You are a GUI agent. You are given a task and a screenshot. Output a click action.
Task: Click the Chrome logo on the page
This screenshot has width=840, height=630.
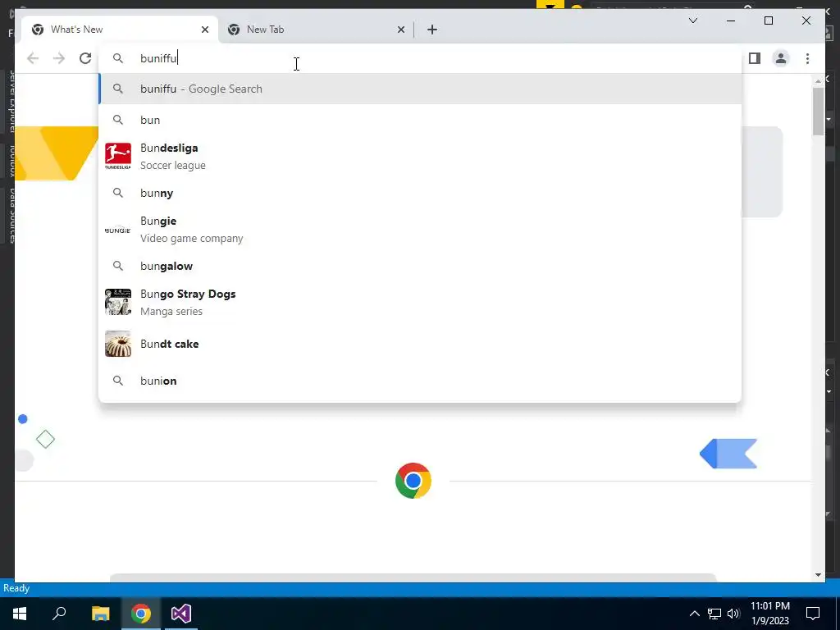[x=413, y=481]
